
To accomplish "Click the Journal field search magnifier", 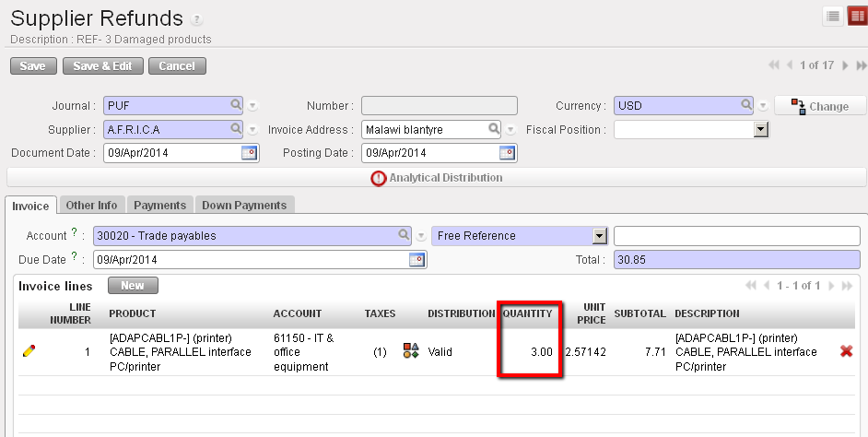I will coord(235,106).
